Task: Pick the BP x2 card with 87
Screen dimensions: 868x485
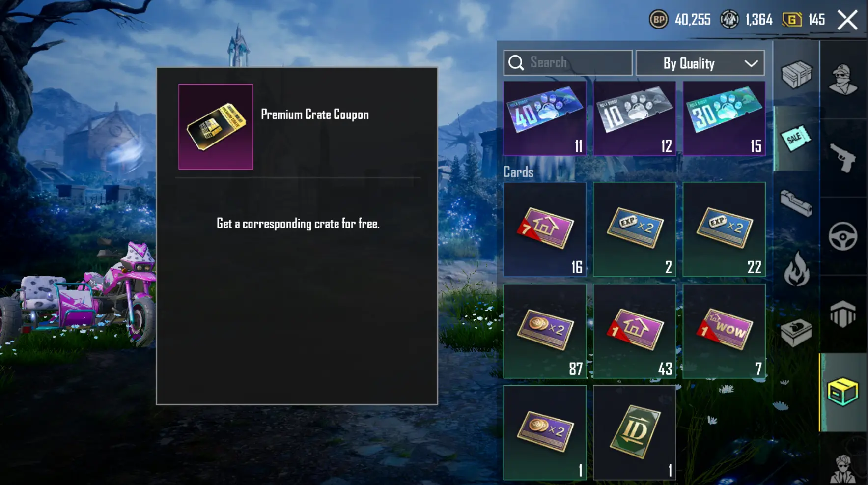Action: [x=545, y=331]
